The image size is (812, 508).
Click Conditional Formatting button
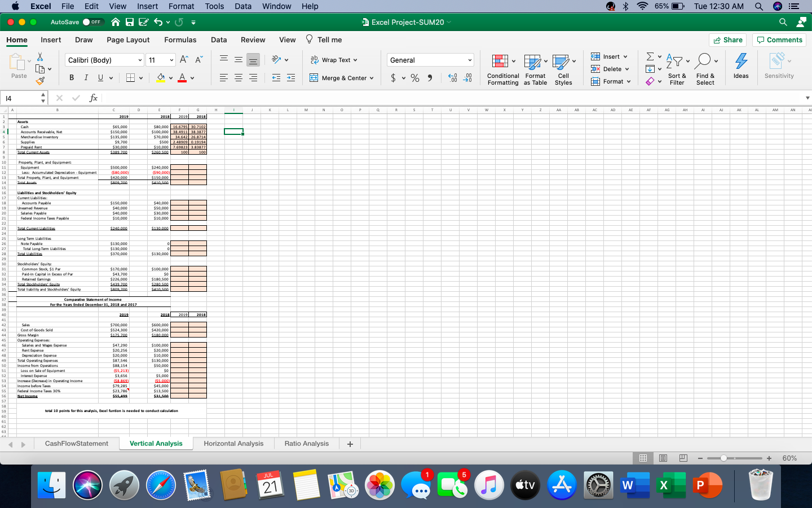click(x=503, y=70)
